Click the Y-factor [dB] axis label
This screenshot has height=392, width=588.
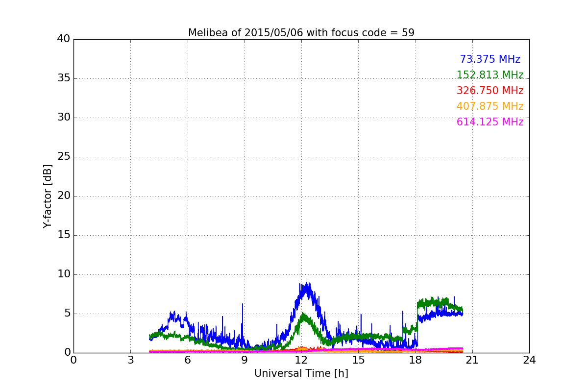pos(48,196)
